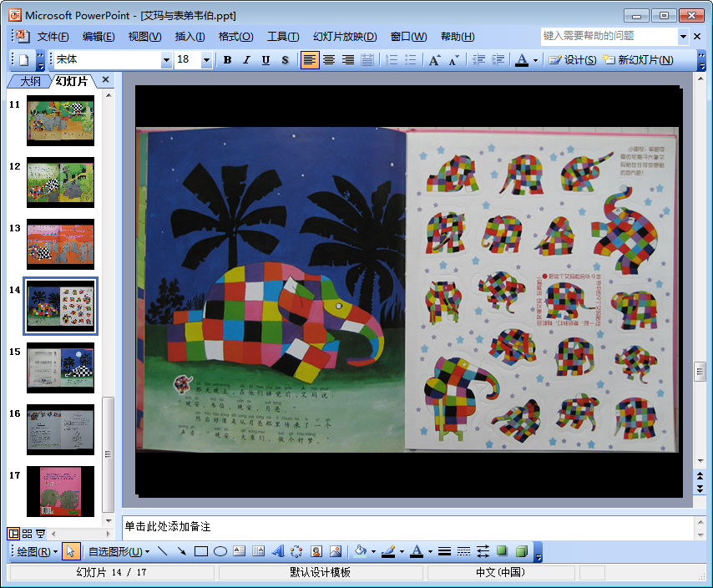Select the Arrow drawing tool
This screenshot has height=588, width=713.
(x=181, y=551)
